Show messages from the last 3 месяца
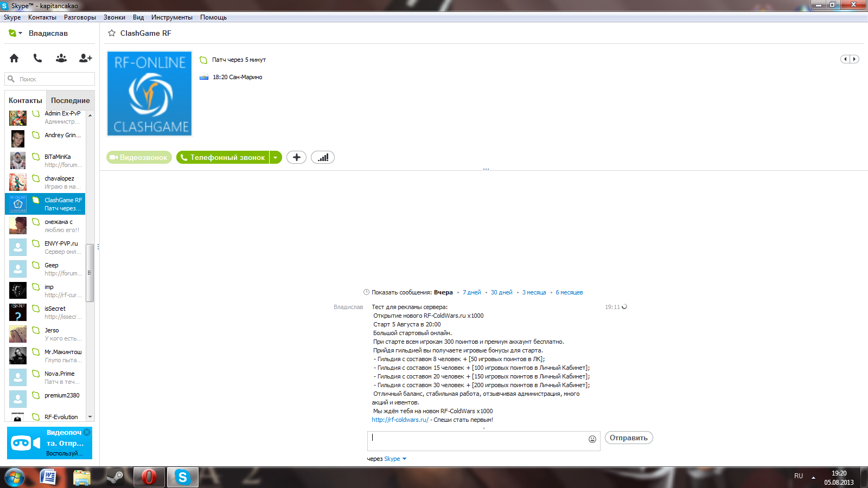 tap(534, 292)
